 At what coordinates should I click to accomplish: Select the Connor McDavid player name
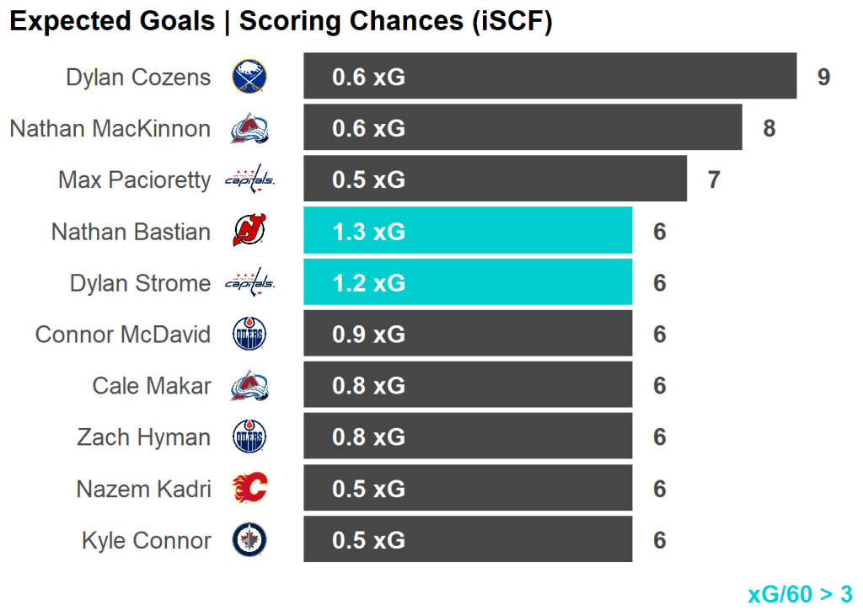click(x=123, y=335)
